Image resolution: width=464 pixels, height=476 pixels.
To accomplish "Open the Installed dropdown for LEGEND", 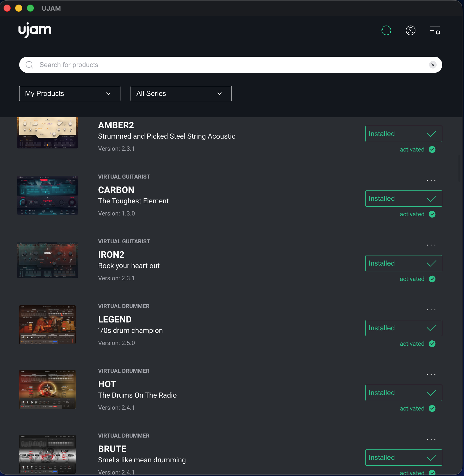I will pos(404,328).
